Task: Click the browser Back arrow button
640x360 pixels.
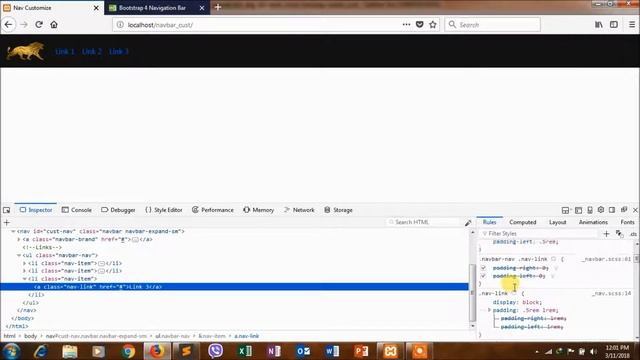Action: (9, 24)
